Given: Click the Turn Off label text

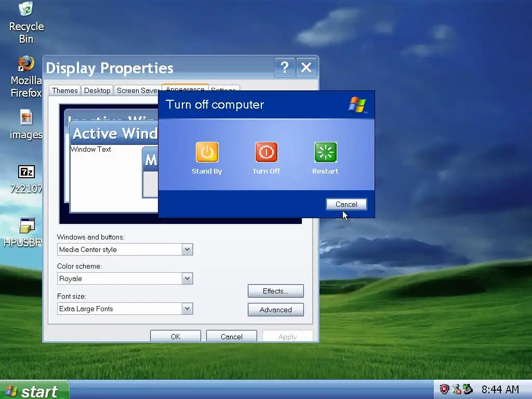Looking at the screenshot, I should pos(266,171).
